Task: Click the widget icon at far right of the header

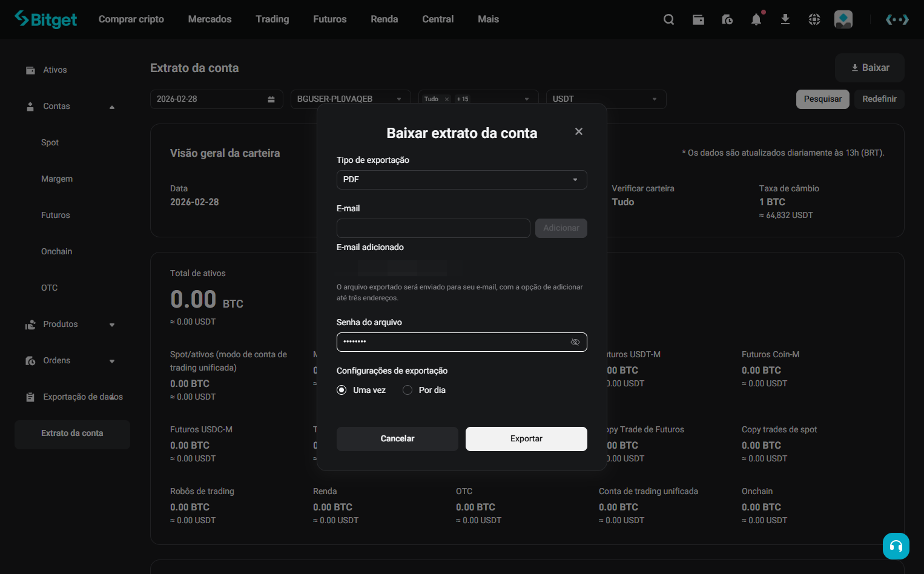Action: pos(897,19)
